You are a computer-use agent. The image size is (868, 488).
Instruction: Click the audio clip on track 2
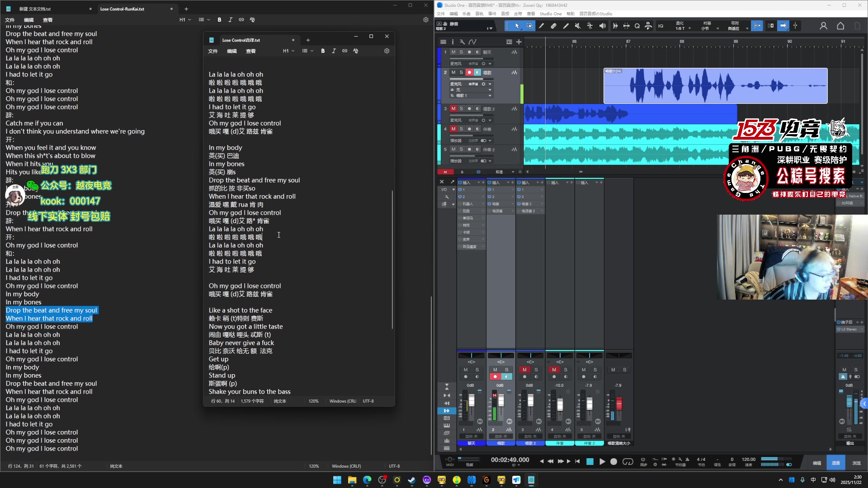tap(715, 86)
